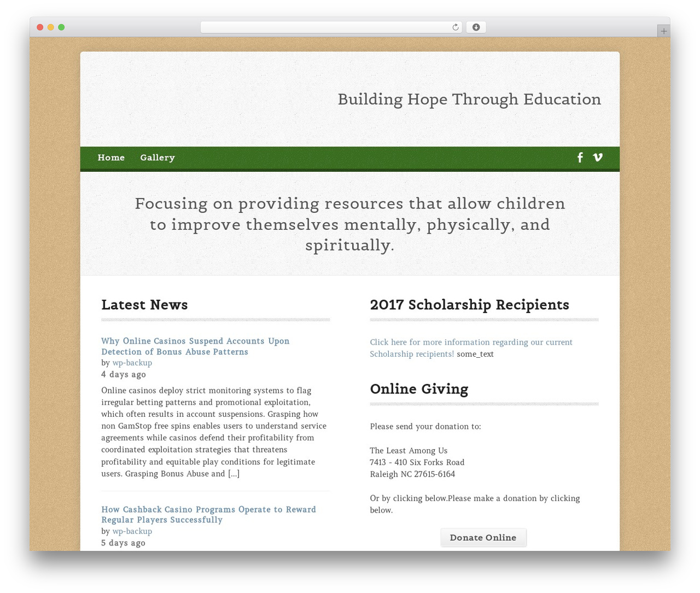Click the 2017 Scholarship Recipients heading
This screenshot has width=700, height=593.
tap(469, 305)
